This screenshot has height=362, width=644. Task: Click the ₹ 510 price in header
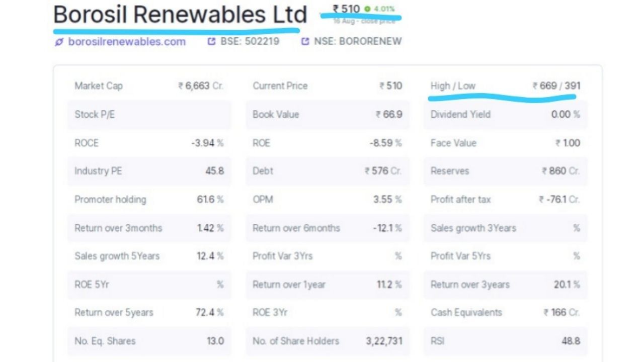[346, 9]
